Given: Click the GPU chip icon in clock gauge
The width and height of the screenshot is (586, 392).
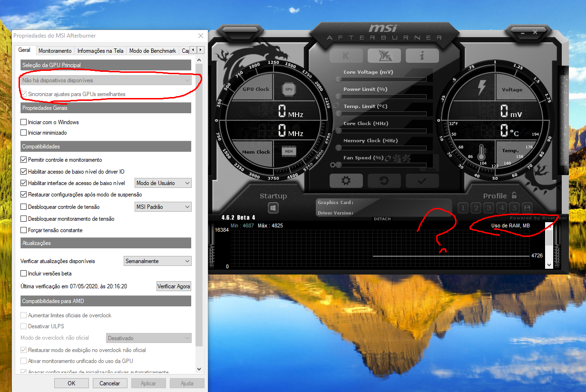Looking at the screenshot, I should (288, 89).
